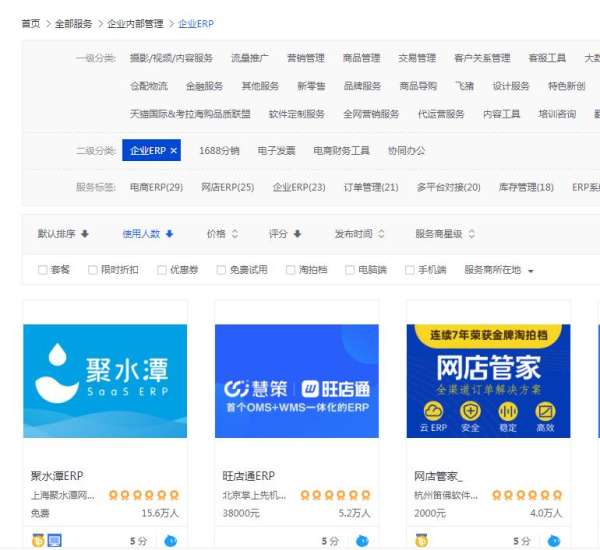Screen dimensions: 600x550
Task: Select the 其他服务 category
Action: [x=260, y=86]
